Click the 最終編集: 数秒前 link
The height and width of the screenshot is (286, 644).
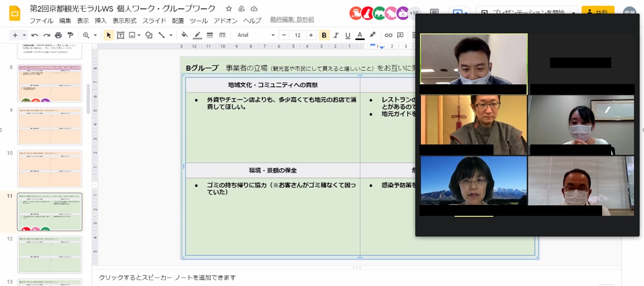pyautogui.click(x=292, y=20)
